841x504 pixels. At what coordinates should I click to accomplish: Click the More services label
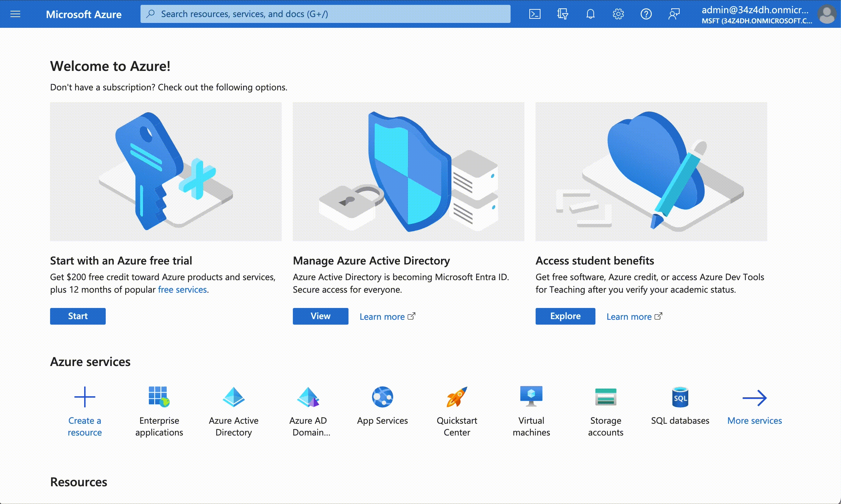(x=755, y=421)
